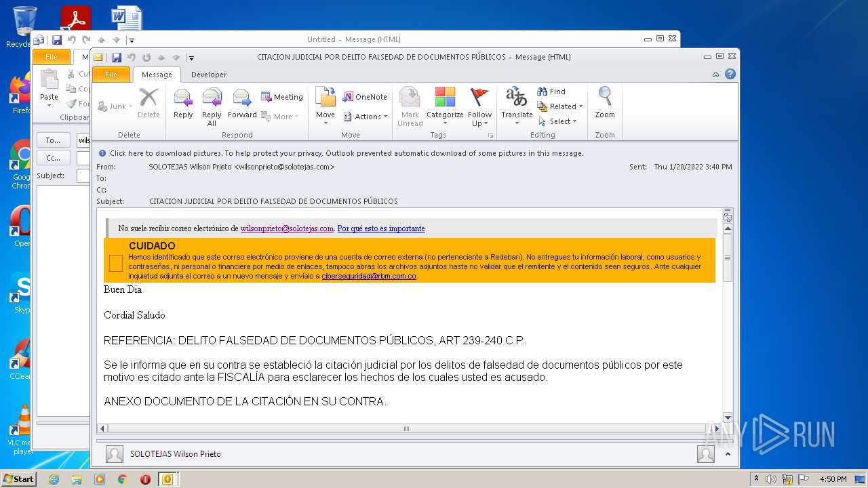Expand the People Pane with the chevron
This screenshot has height=488, width=868.
(728, 454)
